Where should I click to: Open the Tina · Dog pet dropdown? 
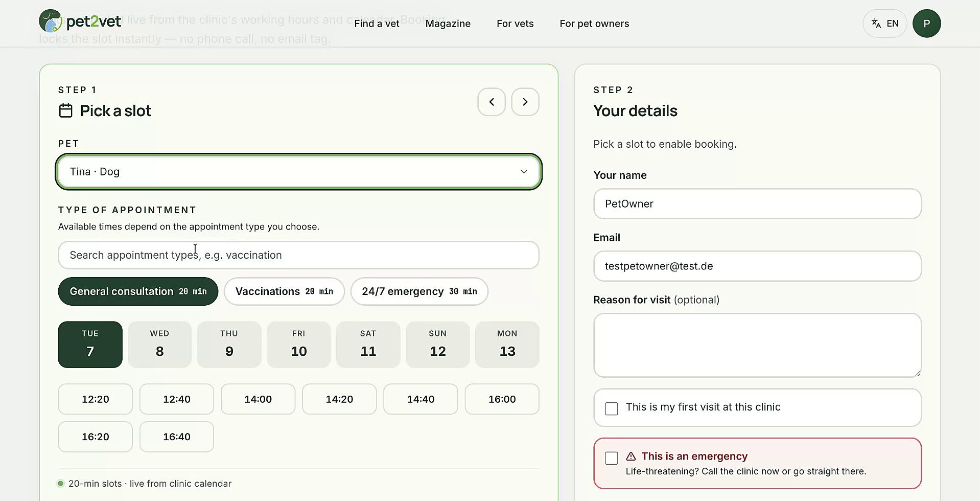click(298, 172)
